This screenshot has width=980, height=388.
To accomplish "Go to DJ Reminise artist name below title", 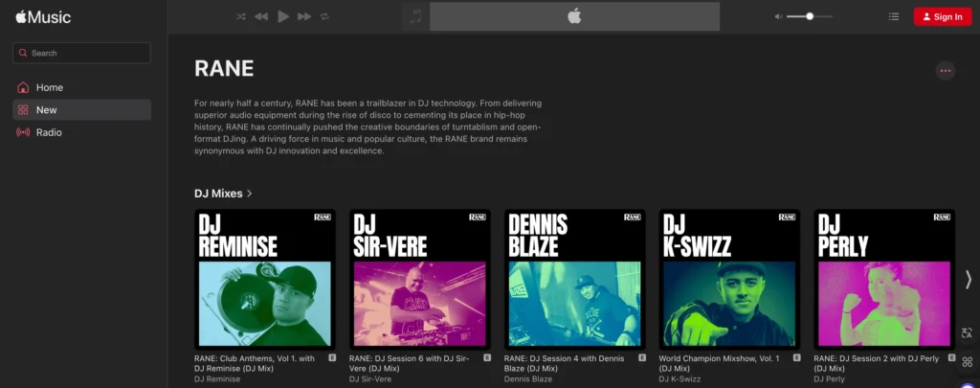I will [217, 379].
